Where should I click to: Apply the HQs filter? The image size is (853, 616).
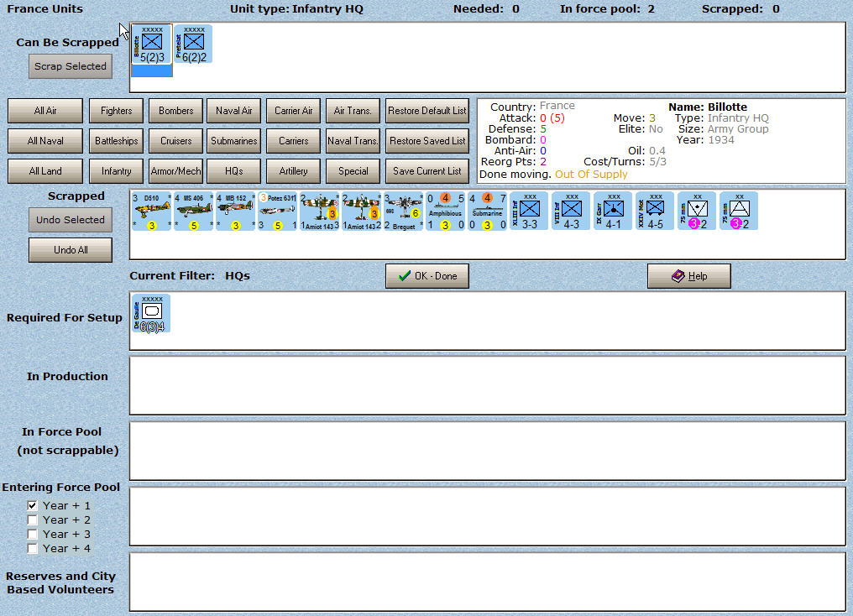point(234,170)
